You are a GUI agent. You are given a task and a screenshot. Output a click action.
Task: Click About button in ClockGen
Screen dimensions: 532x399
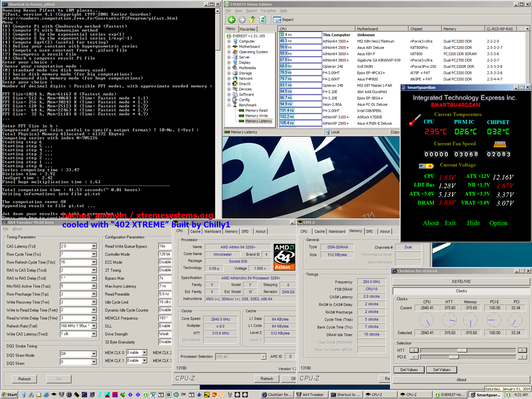click(x=461, y=380)
